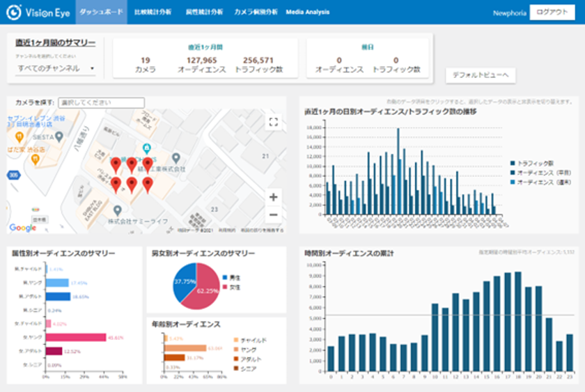Click the デフォルトビューへ button

coord(481,75)
